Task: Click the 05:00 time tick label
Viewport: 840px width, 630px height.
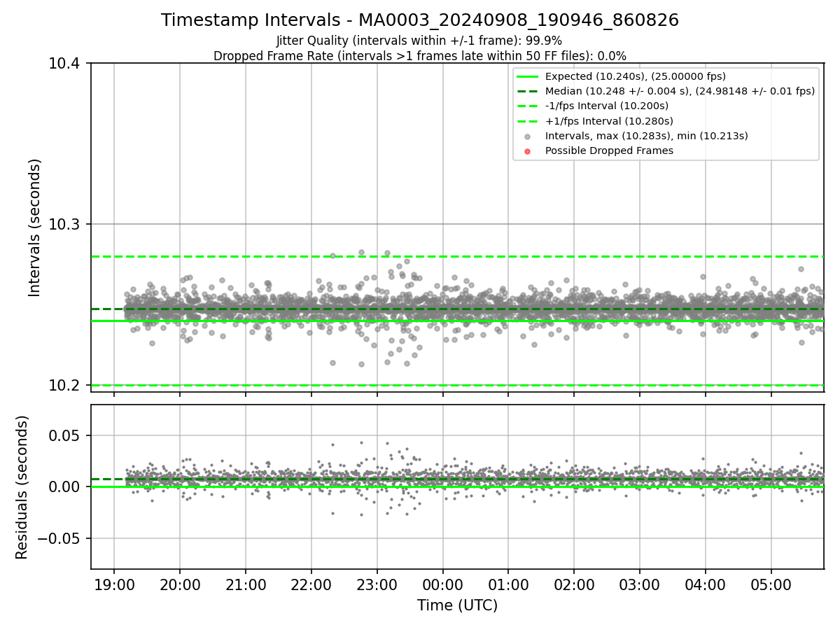Action: pyautogui.click(x=771, y=584)
